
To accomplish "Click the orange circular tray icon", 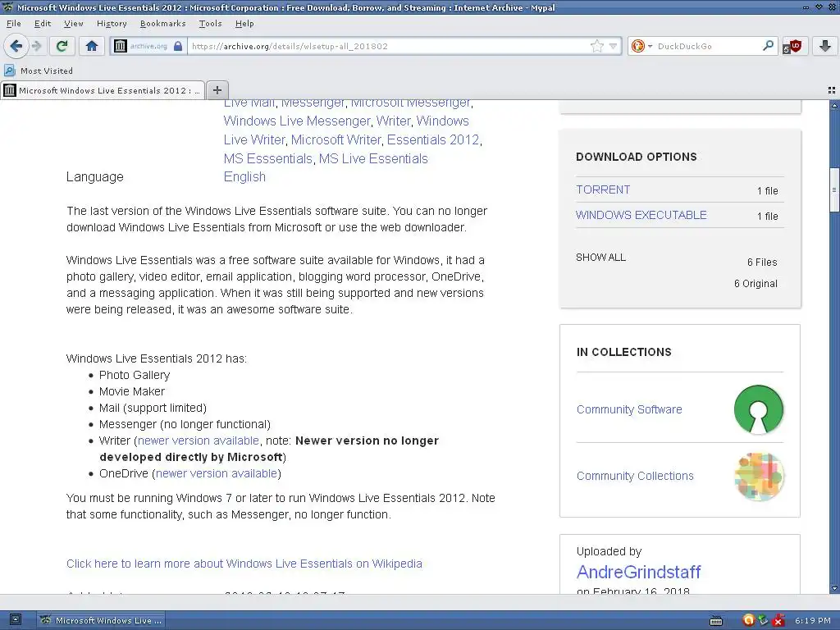I will pyautogui.click(x=748, y=620).
